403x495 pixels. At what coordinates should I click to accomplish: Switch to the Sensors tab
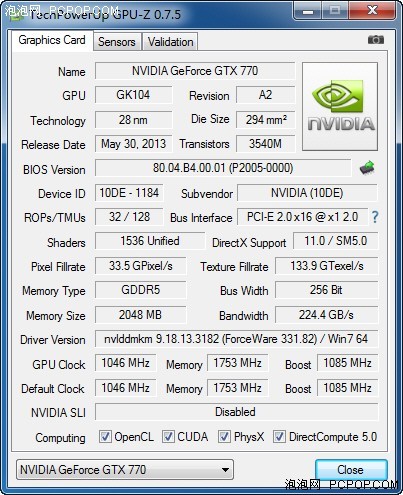pos(117,42)
